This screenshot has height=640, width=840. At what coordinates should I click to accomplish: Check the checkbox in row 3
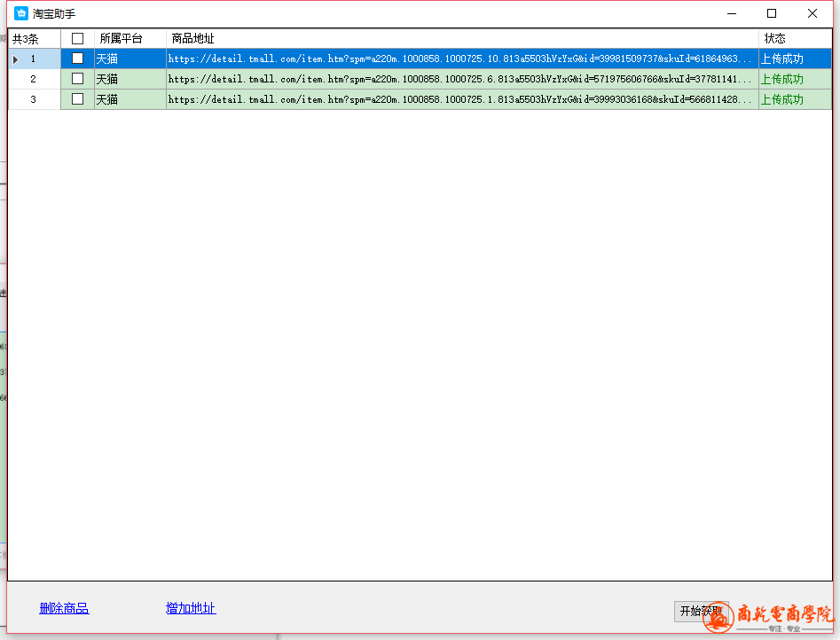click(78, 99)
